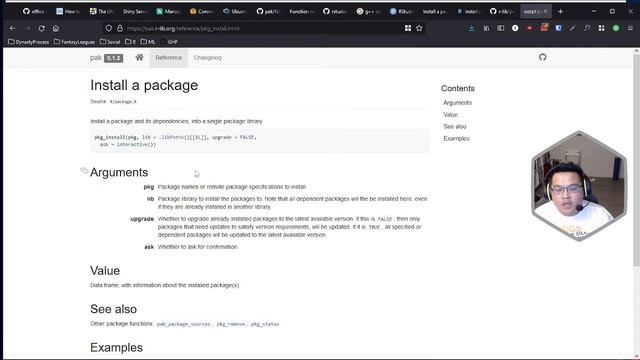Open the browser home page
Viewport: 640px width, 360px height.
(56, 28)
